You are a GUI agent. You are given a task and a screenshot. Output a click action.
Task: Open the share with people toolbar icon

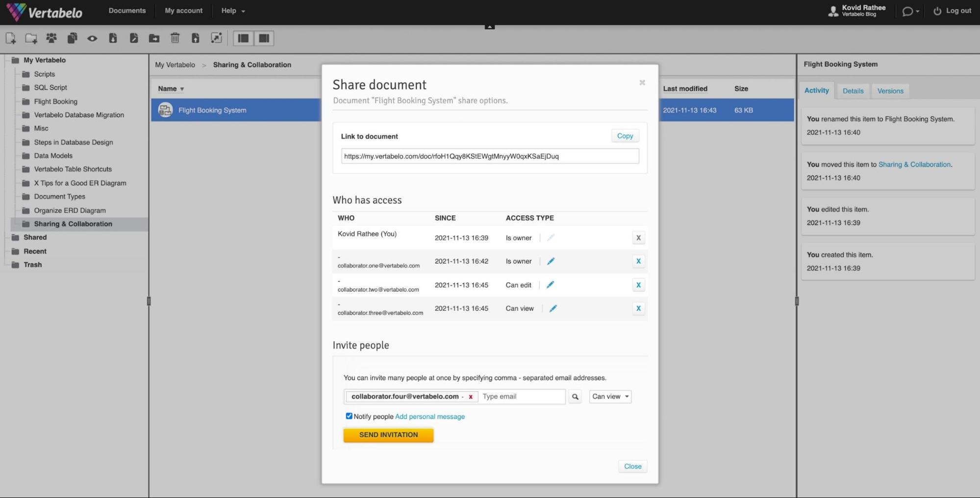coord(51,38)
